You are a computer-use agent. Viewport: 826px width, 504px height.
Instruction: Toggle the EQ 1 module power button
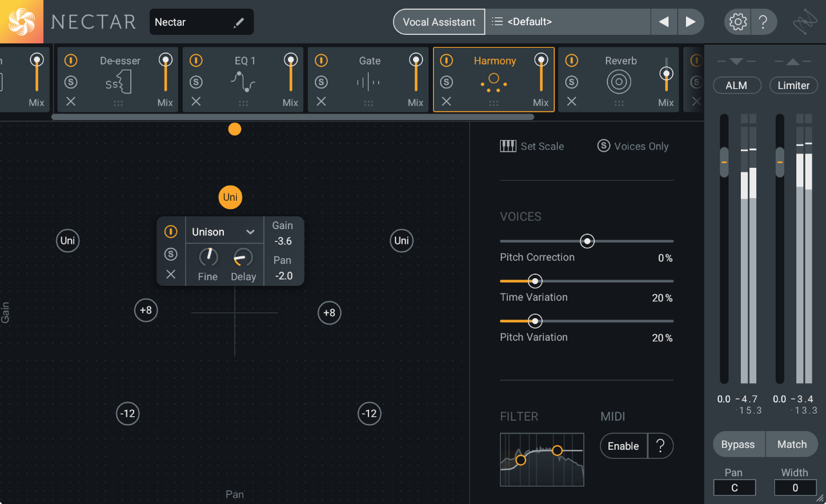pos(196,61)
